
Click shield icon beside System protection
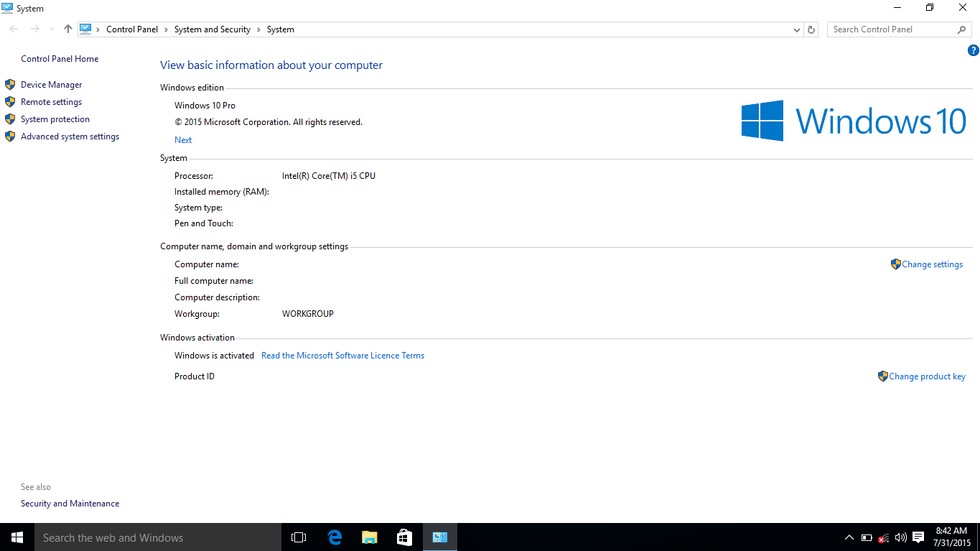click(10, 119)
